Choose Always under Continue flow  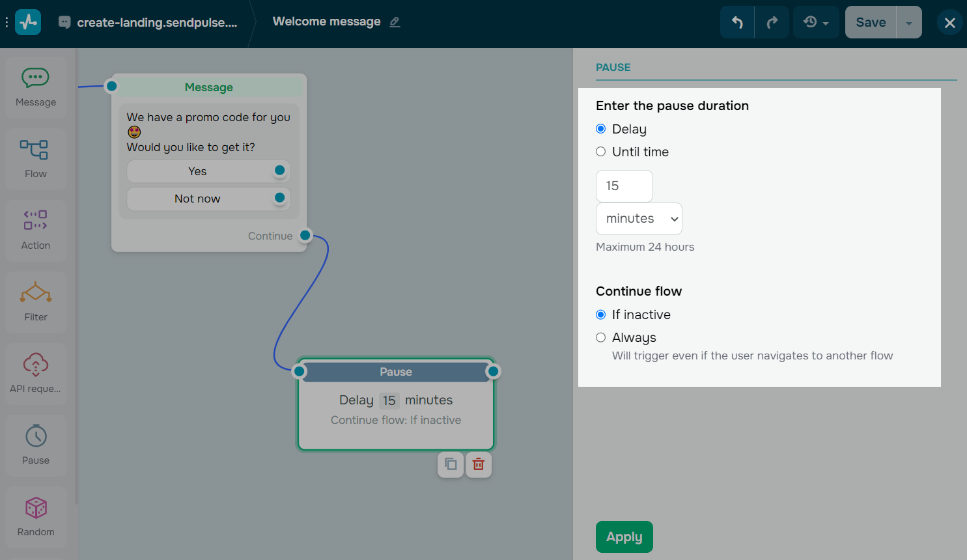(600, 337)
